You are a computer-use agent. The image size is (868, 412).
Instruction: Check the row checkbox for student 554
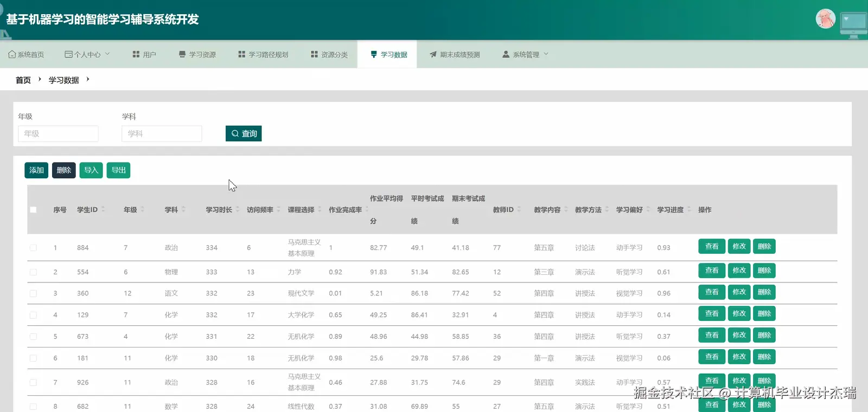(33, 272)
